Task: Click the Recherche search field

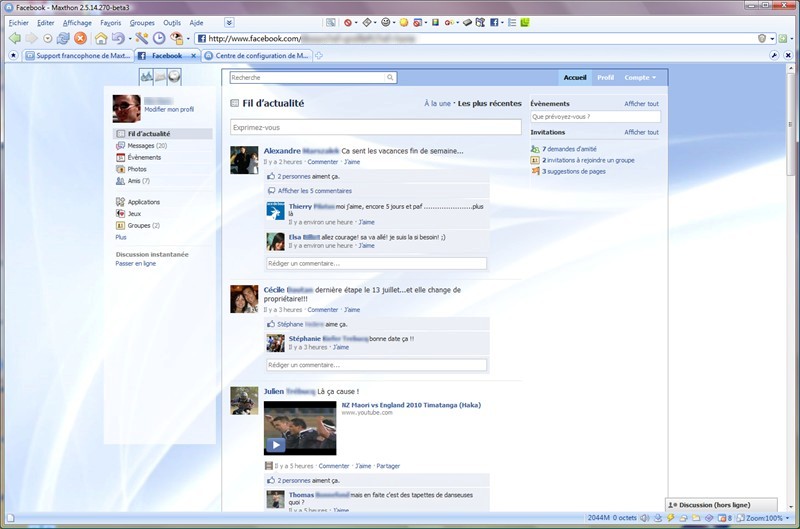Action: tap(308, 78)
